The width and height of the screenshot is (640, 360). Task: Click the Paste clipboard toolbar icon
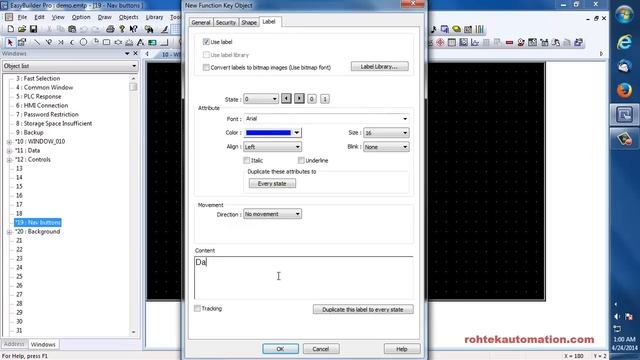pos(72,29)
